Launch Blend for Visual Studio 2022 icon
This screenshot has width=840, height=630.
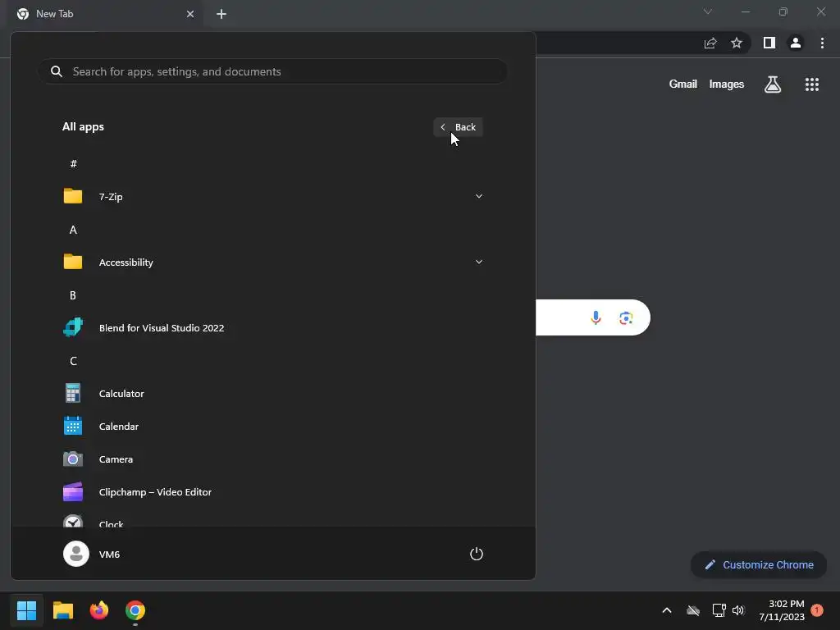click(x=73, y=327)
